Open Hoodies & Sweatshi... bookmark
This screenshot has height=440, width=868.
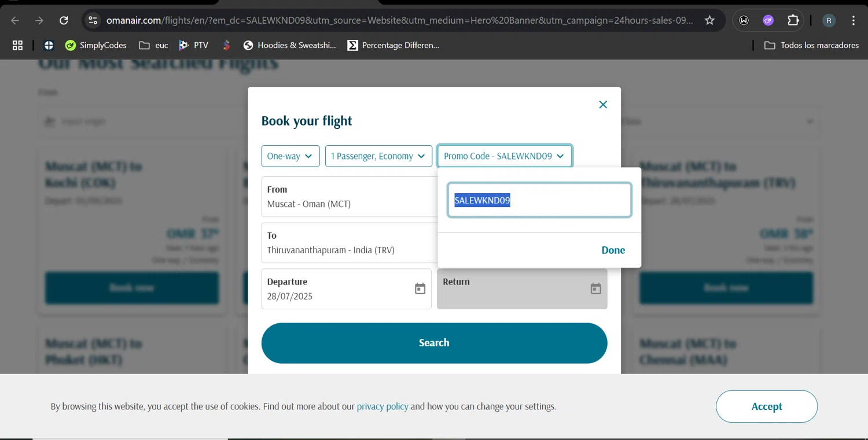289,45
